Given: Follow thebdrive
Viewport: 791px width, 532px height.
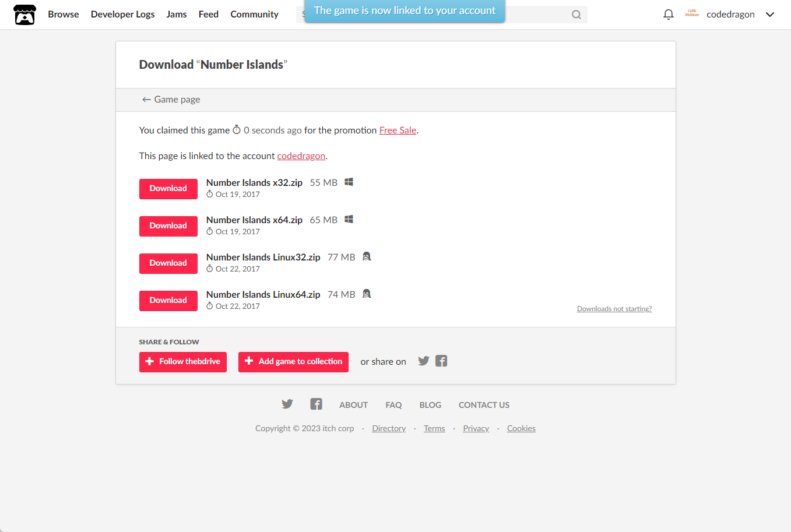Looking at the screenshot, I should coord(183,362).
